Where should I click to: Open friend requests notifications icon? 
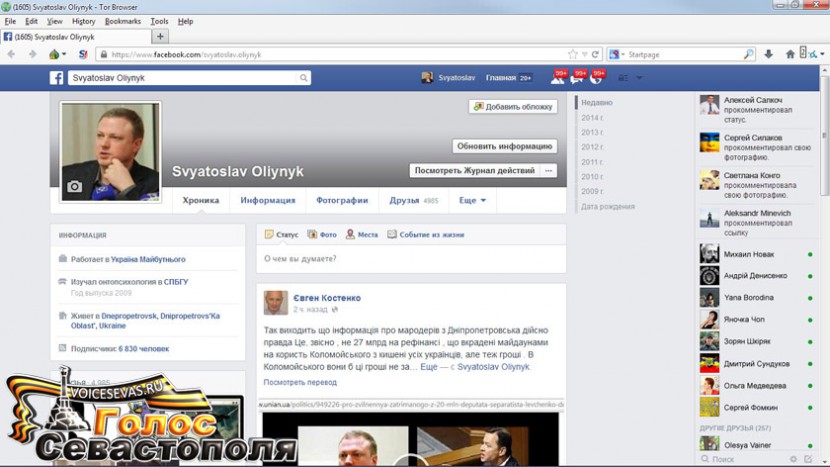pyautogui.click(x=557, y=78)
